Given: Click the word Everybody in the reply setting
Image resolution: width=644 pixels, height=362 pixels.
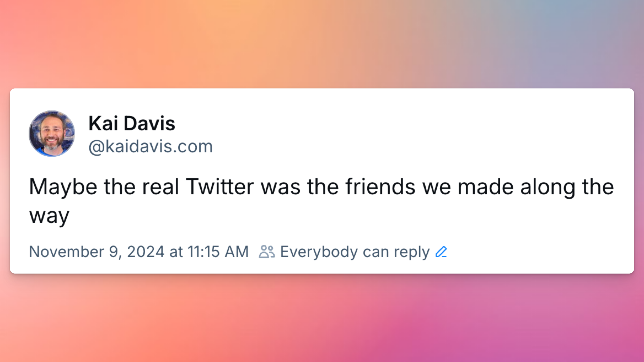Looking at the screenshot, I should 319,252.
